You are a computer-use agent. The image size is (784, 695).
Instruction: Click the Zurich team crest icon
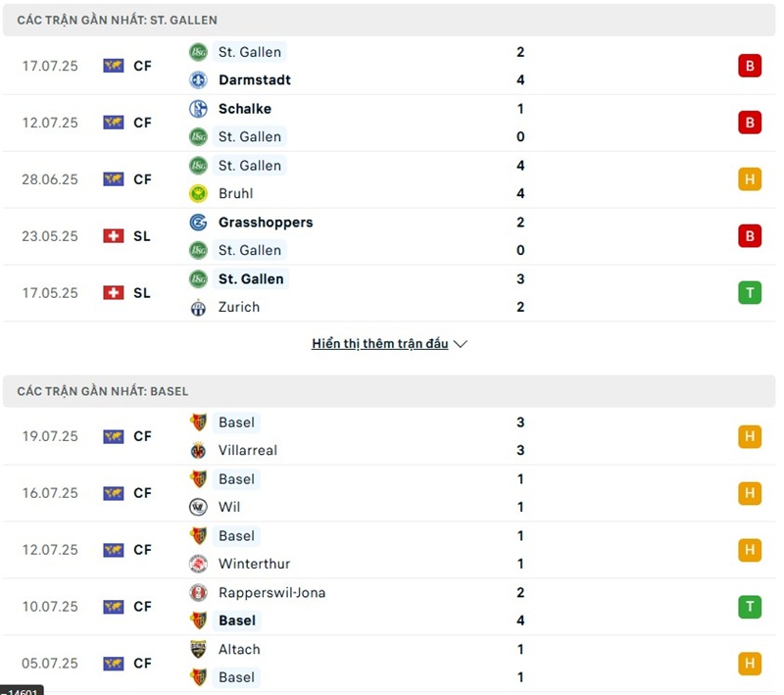[199, 307]
